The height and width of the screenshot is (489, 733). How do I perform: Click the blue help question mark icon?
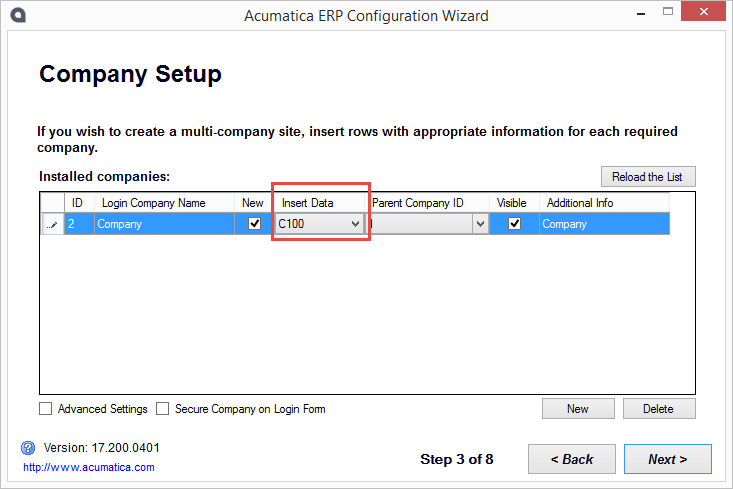[28, 448]
